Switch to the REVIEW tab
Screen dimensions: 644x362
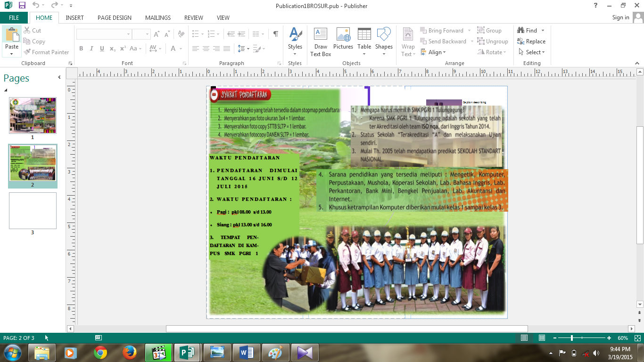coord(194,17)
